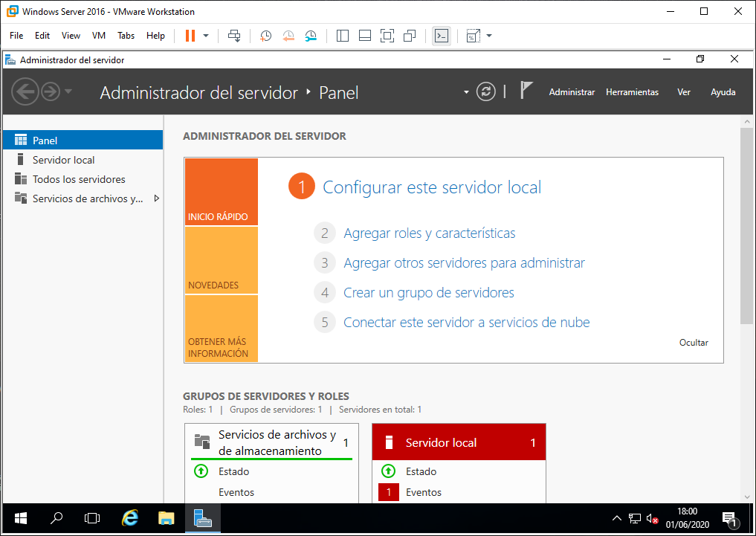Click the VMware pause VM button

tap(190, 36)
